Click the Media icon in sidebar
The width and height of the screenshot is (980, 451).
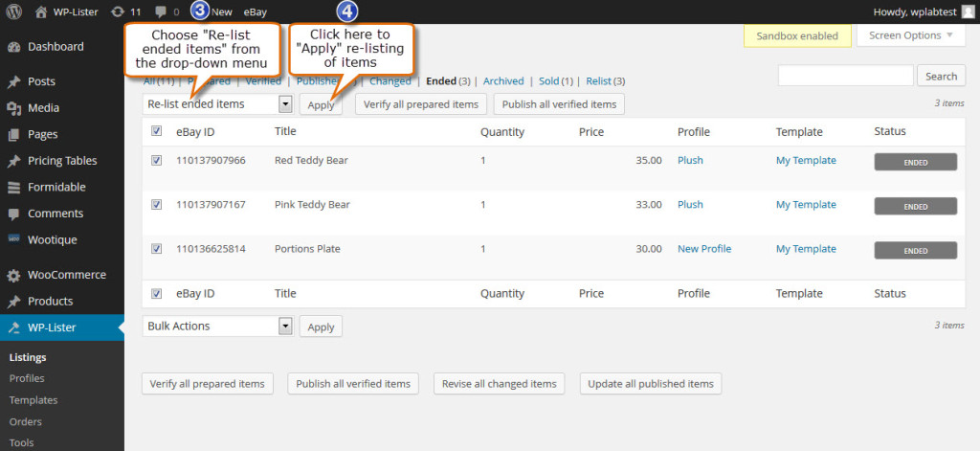click(x=13, y=108)
